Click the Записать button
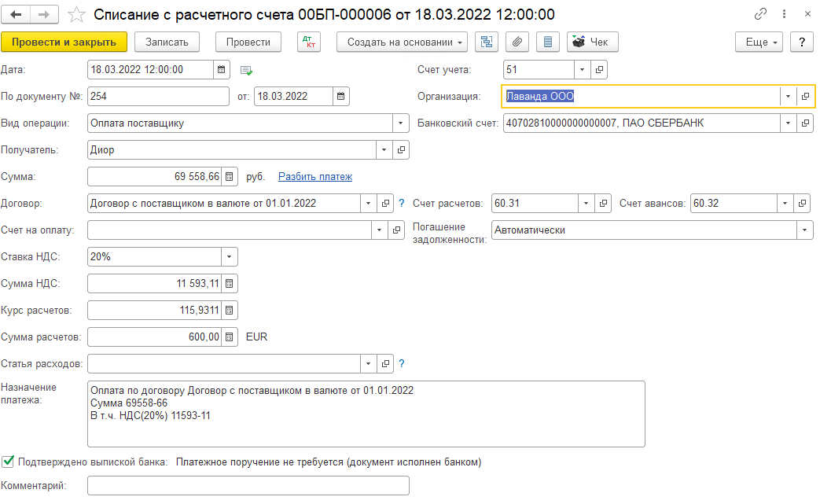 coord(167,42)
